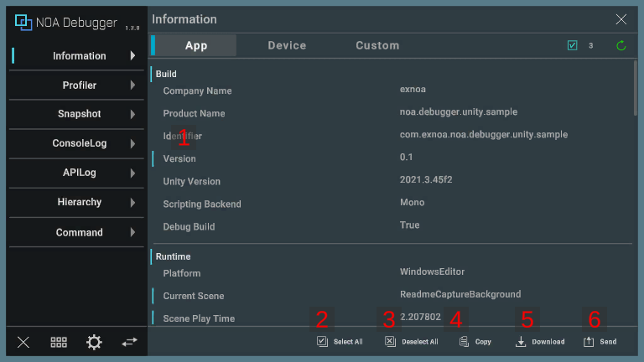Switch to the Device tab
This screenshot has width=644, height=362.
coord(287,45)
